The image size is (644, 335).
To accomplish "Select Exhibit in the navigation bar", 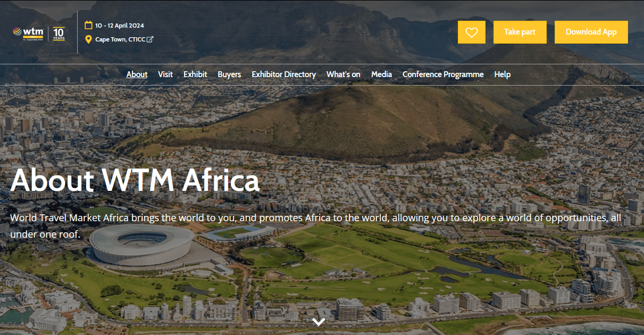I will (x=195, y=74).
